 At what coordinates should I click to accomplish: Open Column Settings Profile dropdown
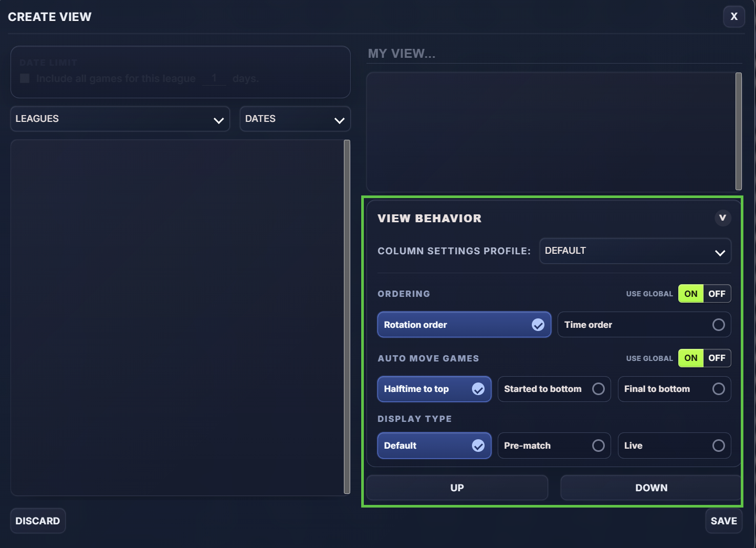(x=635, y=251)
